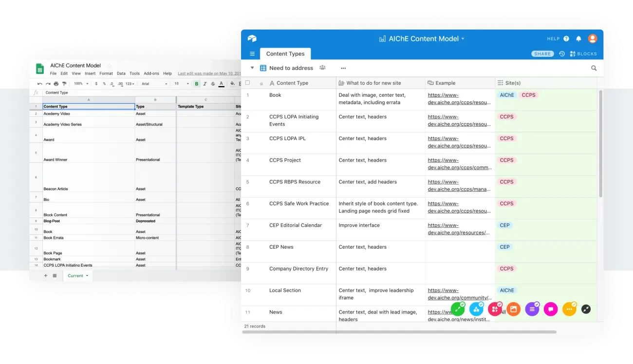Click the Print icon in Sheets
Viewport: 633px width, 364px height.
(x=56, y=84)
